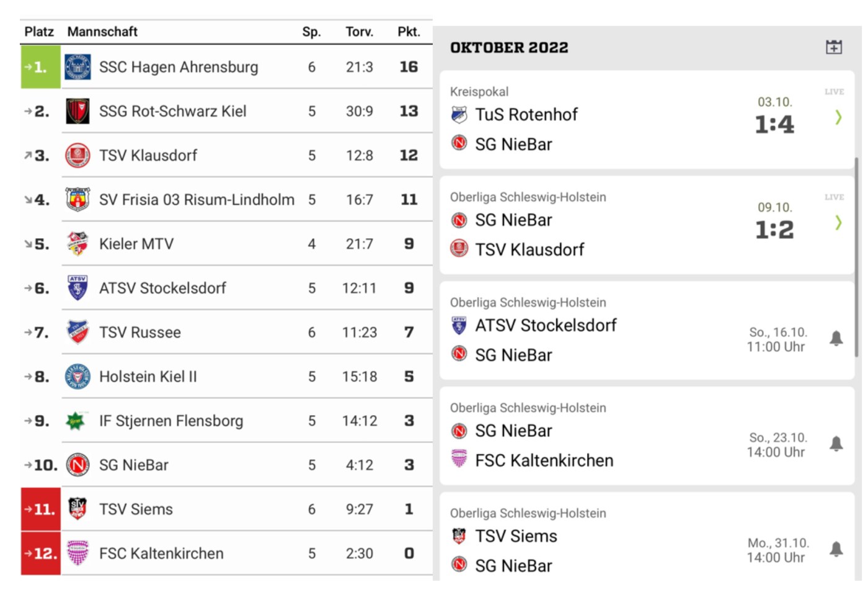Viewport: 868px width, 600px height.
Task: Open SV Frisia 03 Risum-Lindholm team link
Action: tap(197, 200)
